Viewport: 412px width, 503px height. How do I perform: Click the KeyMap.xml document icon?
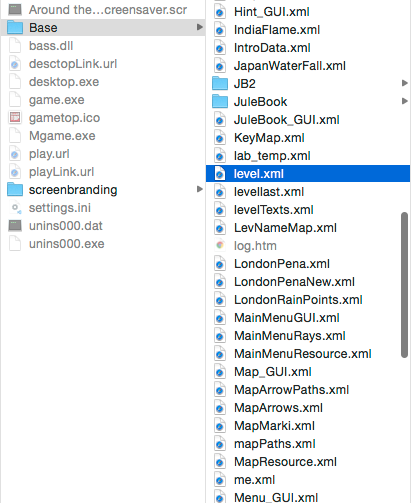220,138
